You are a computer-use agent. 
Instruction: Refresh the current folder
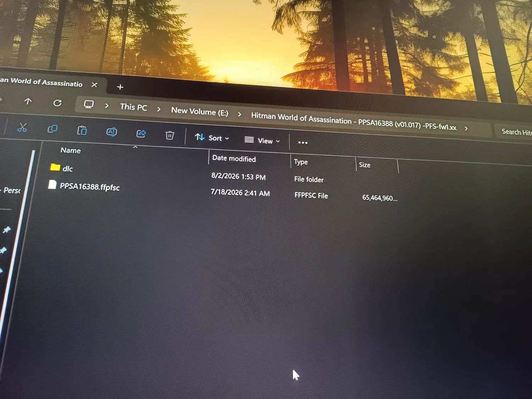click(x=57, y=103)
